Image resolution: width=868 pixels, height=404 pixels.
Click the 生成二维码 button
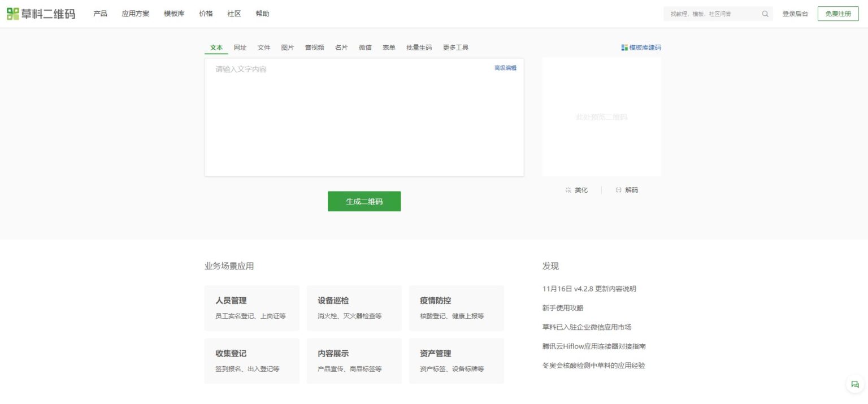pos(364,201)
